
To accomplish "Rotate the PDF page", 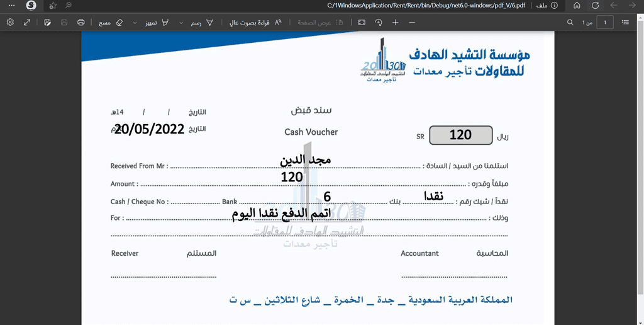I will [x=379, y=22].
